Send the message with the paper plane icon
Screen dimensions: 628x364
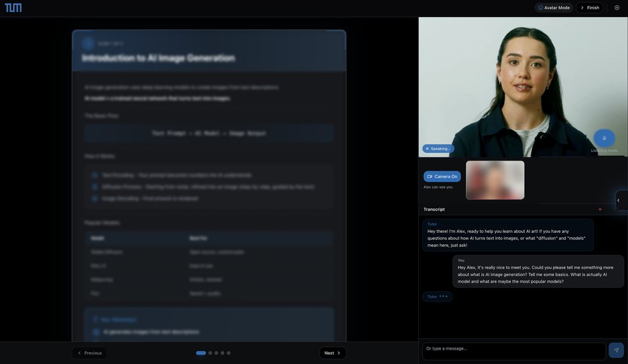tap(616, 350)
